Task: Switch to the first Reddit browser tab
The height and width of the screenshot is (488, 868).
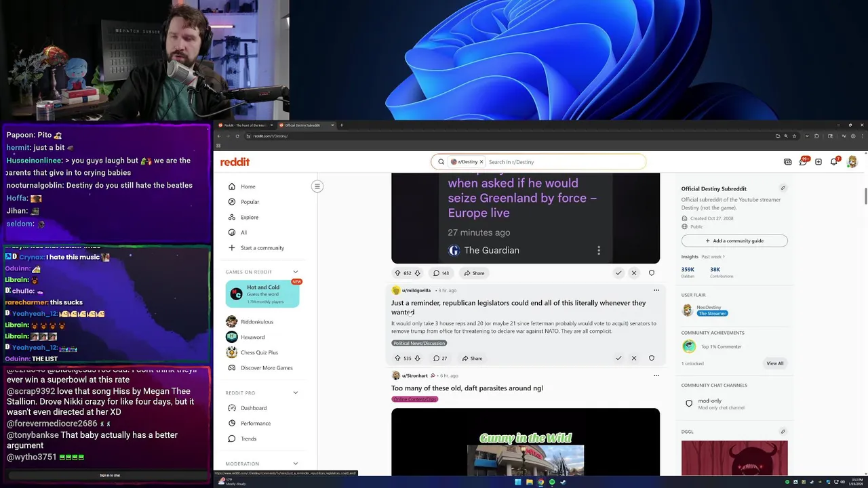Action: (244, 125)
